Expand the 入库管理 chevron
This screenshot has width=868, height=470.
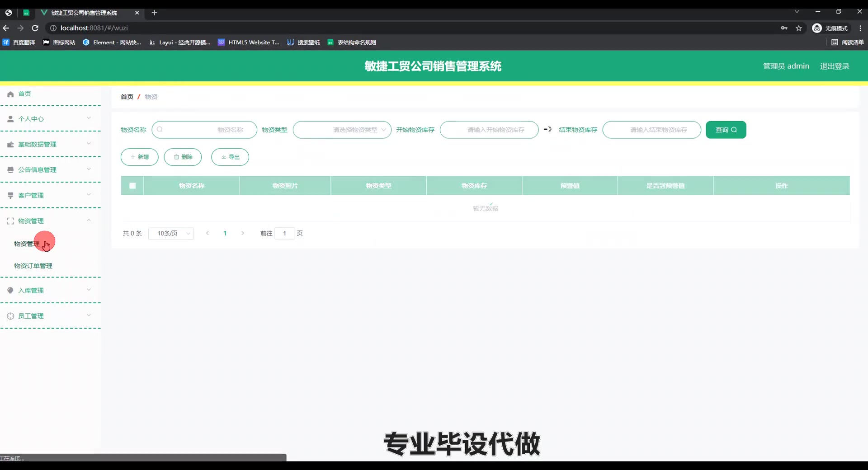[89, 290]
